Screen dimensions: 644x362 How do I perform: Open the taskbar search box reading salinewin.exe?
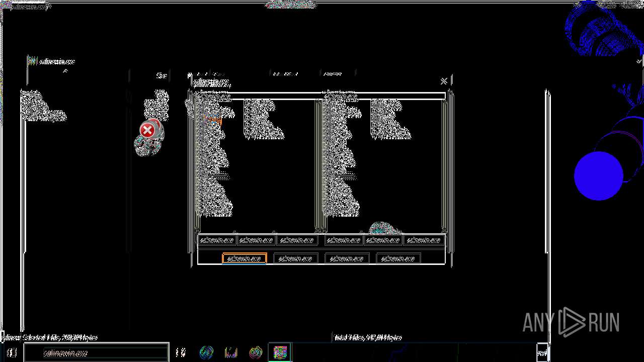click(x=96, y=352)
